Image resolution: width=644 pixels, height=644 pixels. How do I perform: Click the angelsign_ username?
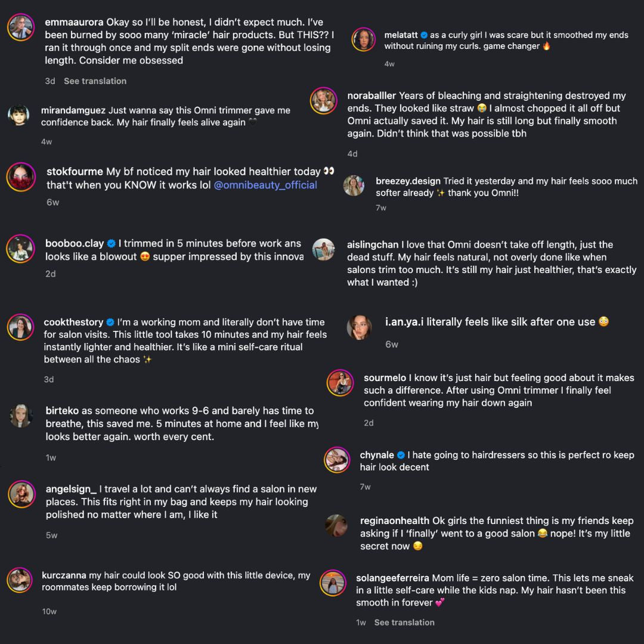71,489
